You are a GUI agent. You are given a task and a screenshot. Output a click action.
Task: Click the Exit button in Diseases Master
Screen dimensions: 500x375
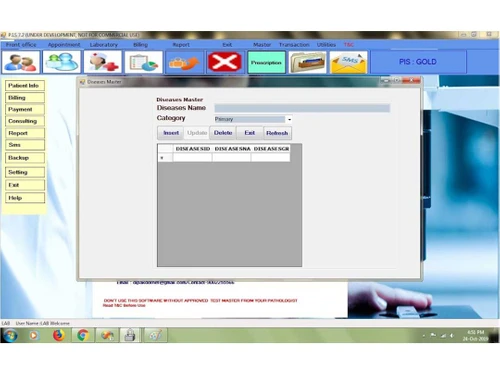coord(250,133)
